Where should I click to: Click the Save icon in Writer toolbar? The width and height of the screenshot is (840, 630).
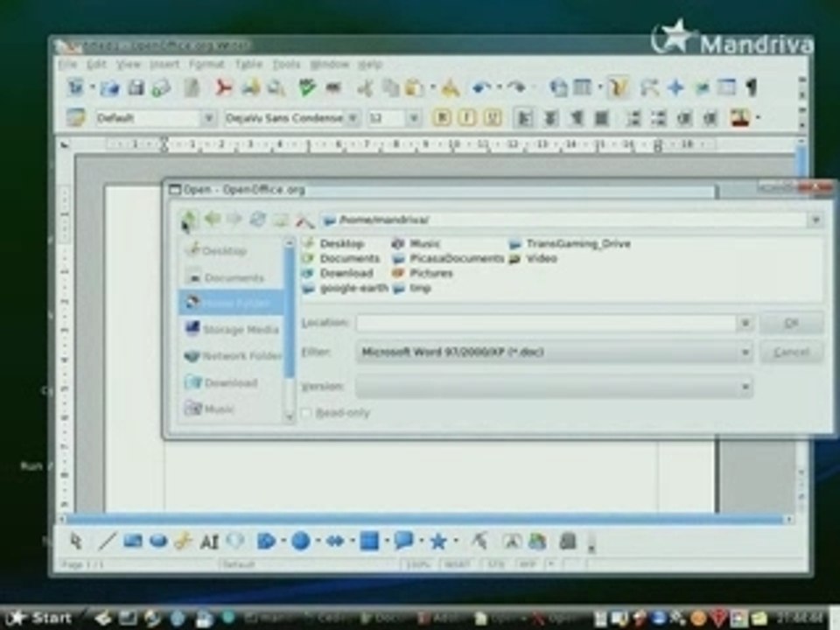(136, 87)
